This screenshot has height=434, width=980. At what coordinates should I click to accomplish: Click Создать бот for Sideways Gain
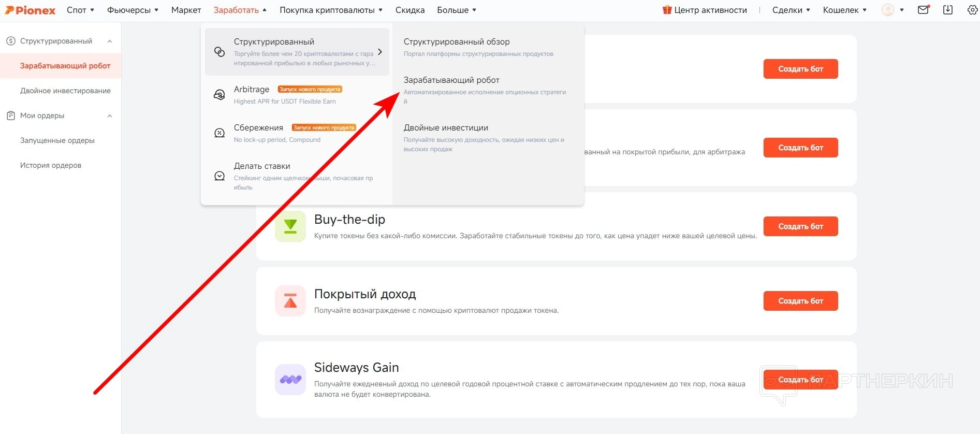pos(800,380)
